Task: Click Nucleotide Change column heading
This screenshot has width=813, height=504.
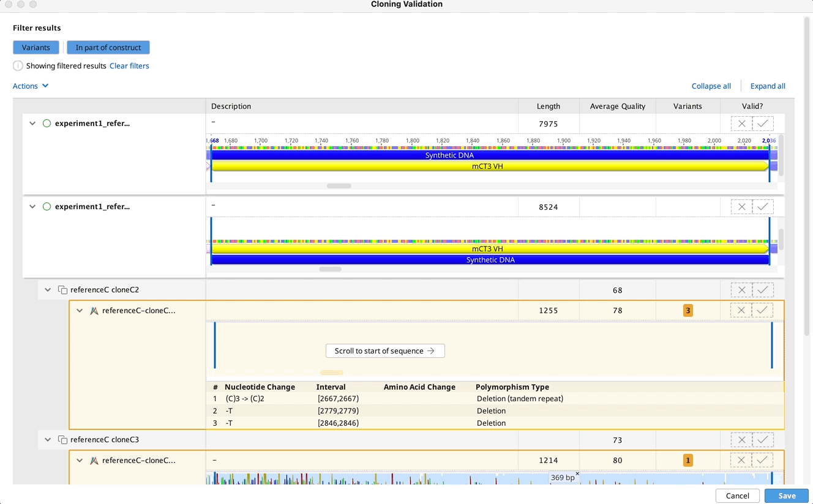Action: (260, 387)
